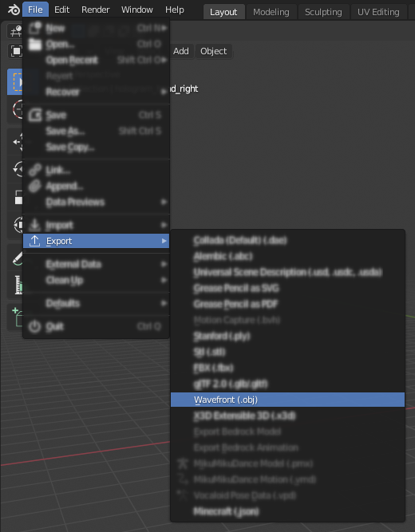Select the Select Box tool
Screen dimensions: 415x532
16,82
